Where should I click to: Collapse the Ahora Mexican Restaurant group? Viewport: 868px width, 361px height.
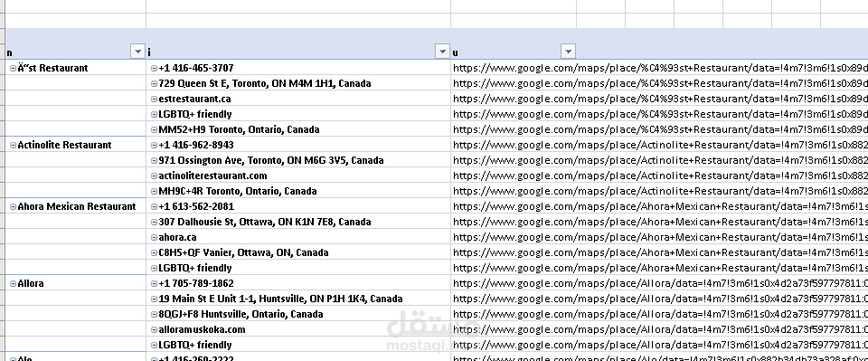(14, 206)
